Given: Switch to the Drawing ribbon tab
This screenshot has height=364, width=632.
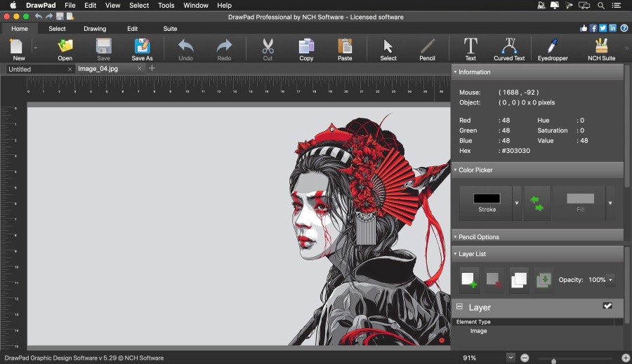Looking at the screenshot, I should pos(95,29).
